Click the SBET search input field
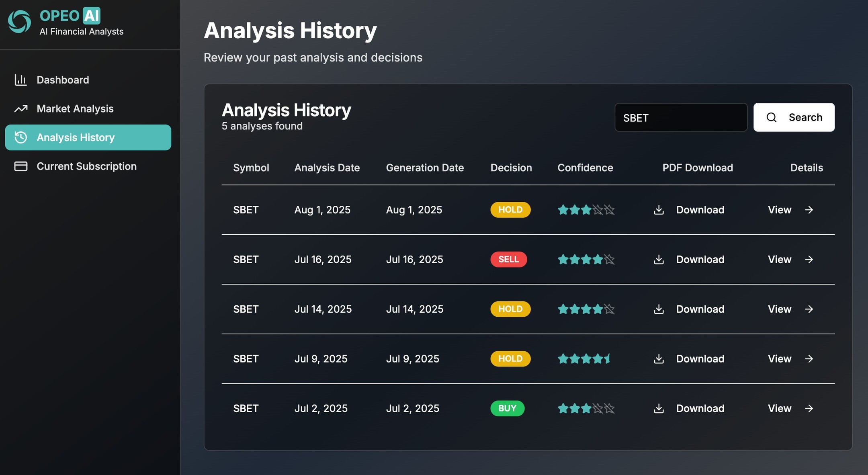The image size is (868, 475). pos(681,117)
